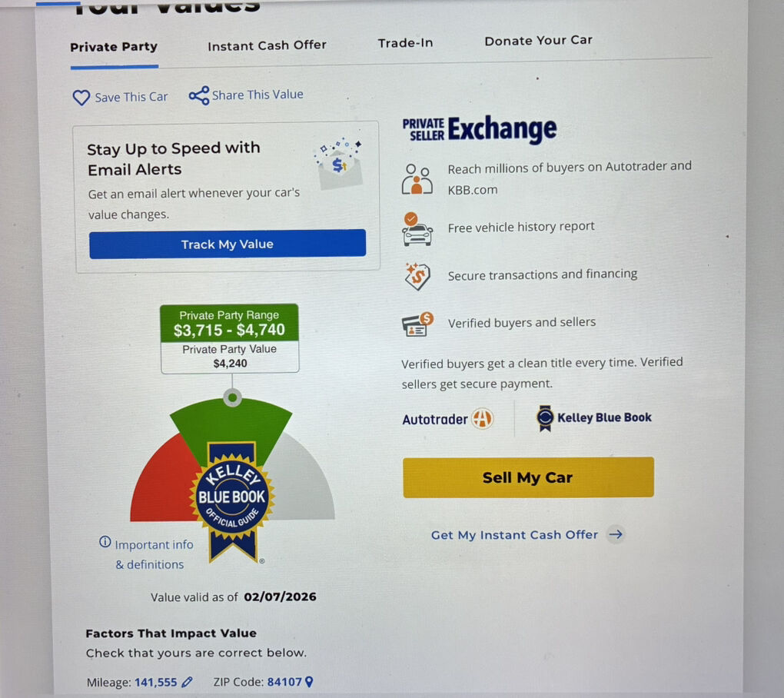Viewport: 784px width, 698px height.
Task: Click the Kelley Blue Book badge on the gauge
Action: tap(232, 501)
